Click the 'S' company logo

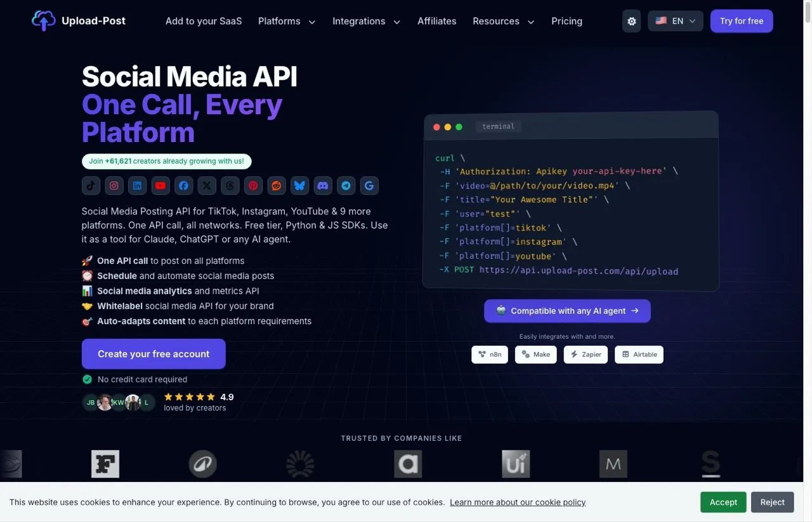pyautogui.click(x=711, y=464)
